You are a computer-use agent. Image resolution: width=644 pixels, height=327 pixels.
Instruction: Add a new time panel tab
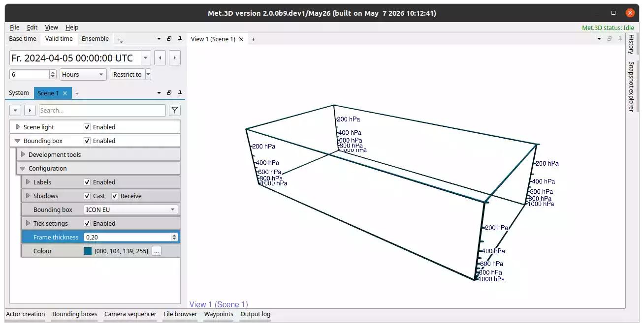click(120, 39)
